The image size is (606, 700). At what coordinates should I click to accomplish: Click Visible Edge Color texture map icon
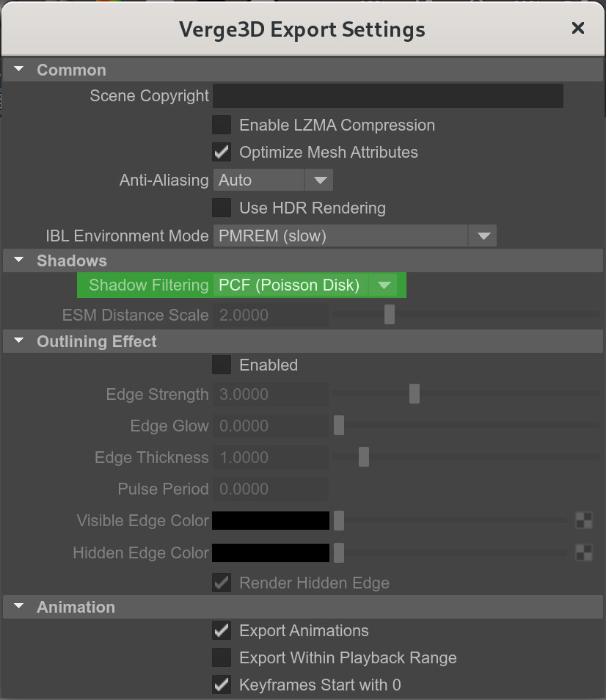point(584,520)
